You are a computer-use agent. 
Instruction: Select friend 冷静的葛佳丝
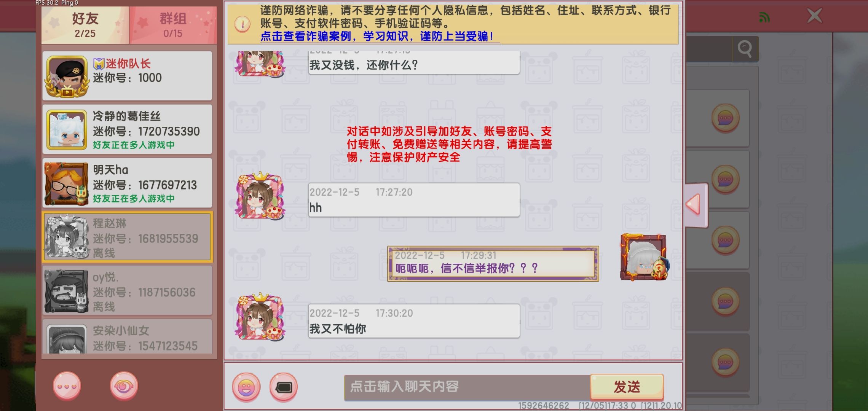pos(127,129)
